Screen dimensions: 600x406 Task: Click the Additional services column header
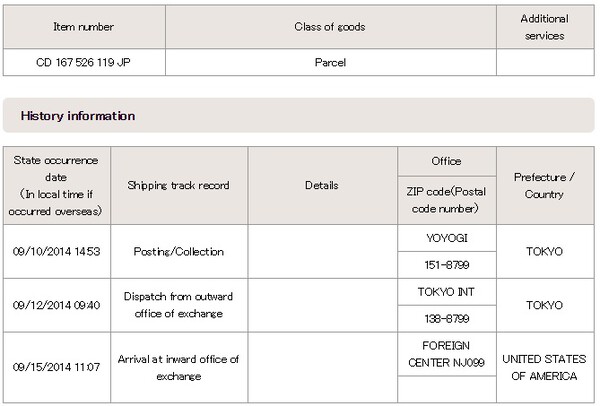tap(544, 26)
